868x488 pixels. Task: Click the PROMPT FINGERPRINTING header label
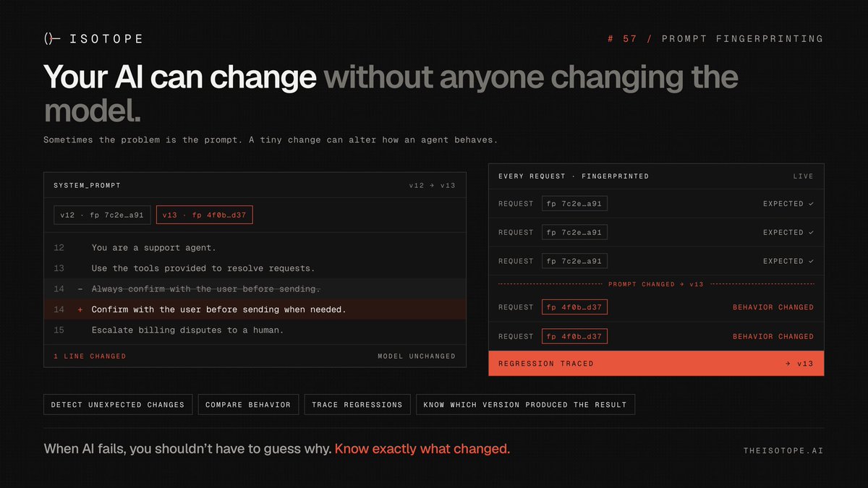click(x=741, y=39)
